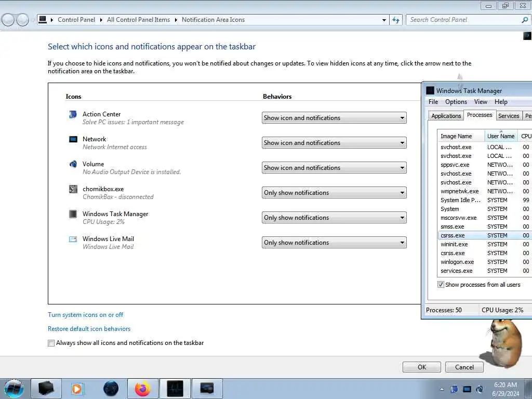Sort processes by Image Name column
Image resolution: width=532 pixels, height=399 pixels.
[x=461, y=136]
